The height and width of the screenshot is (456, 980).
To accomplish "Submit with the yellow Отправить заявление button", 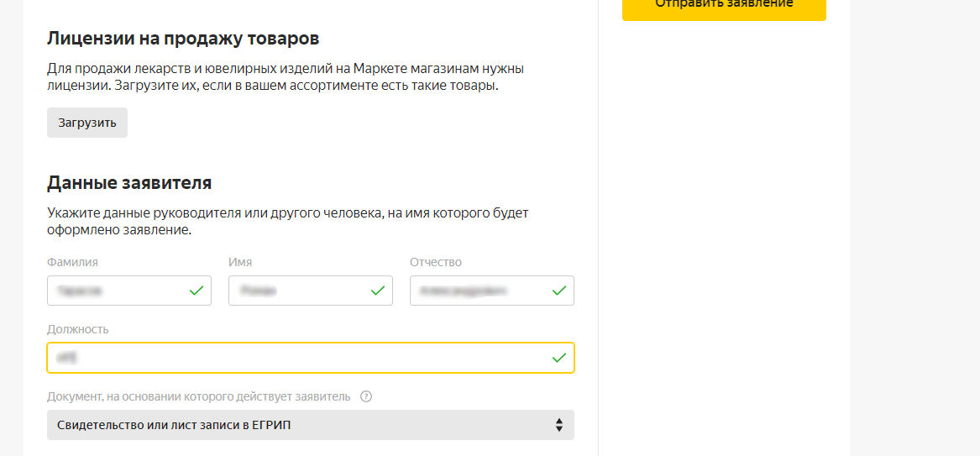I will tap(723, 7).
